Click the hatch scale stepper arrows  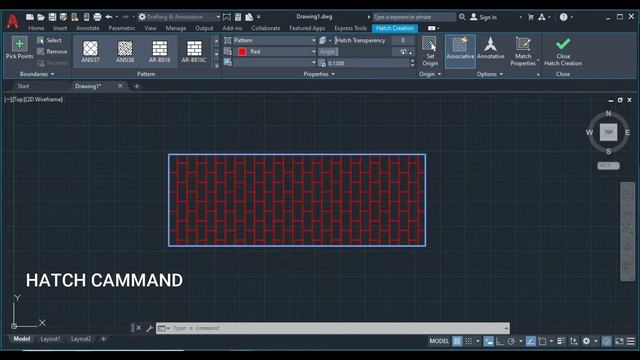(412, 63)
